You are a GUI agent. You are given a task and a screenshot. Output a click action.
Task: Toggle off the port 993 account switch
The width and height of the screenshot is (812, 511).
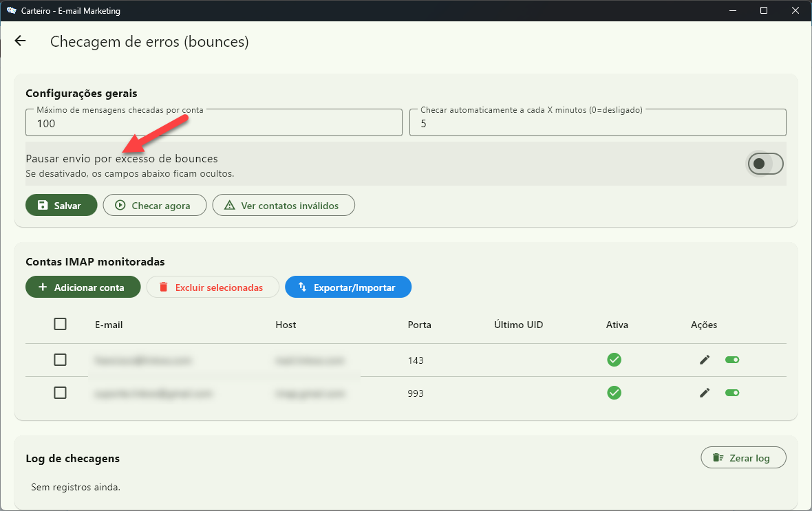(732, 393)
